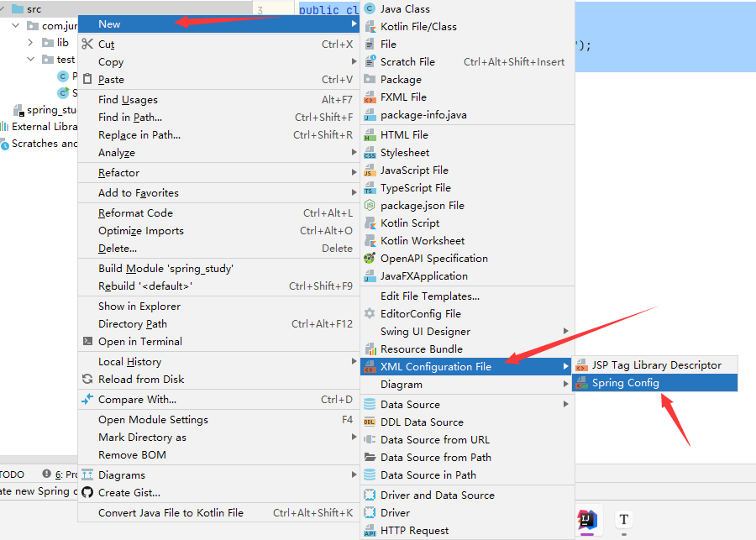The height and width of the screenshot is (540, 756).
Task: Click the Paste clipboard icon
Action: point(87,79)
